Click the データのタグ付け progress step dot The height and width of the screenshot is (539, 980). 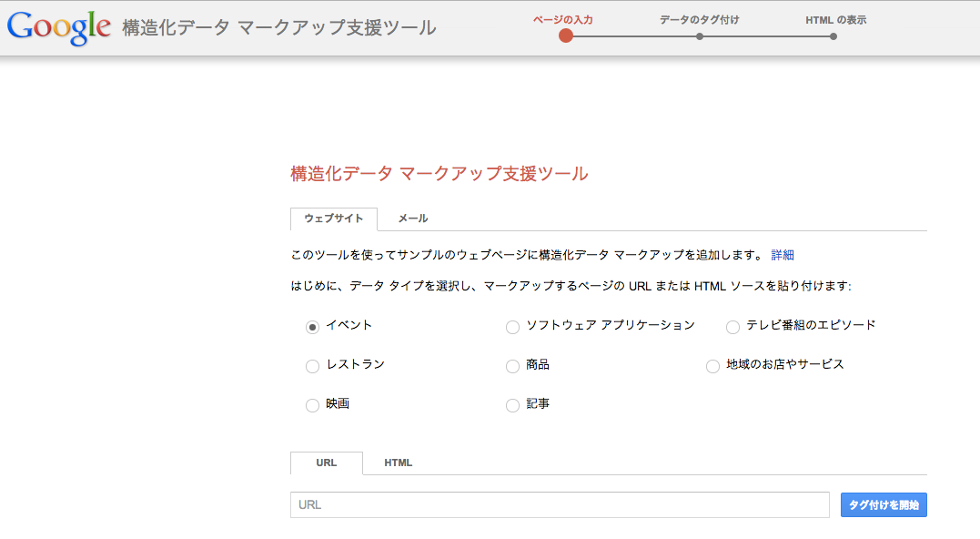[x=700, y=36]
